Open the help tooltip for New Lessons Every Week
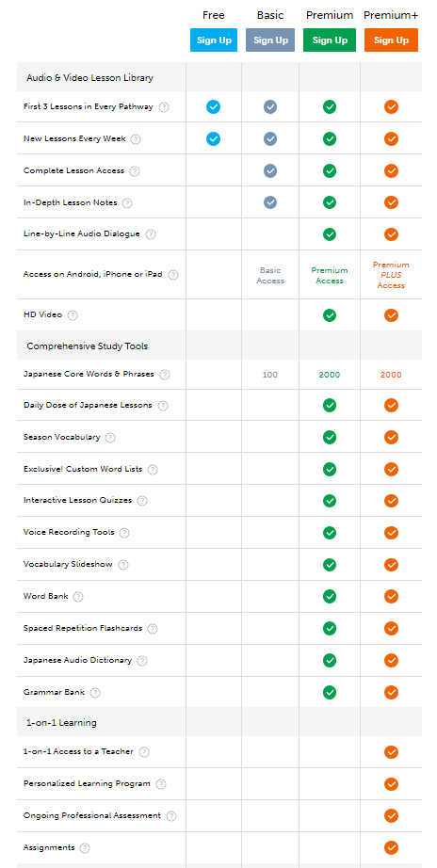The height and width of the screenshot is (868, 437). (x=136, y=139)
